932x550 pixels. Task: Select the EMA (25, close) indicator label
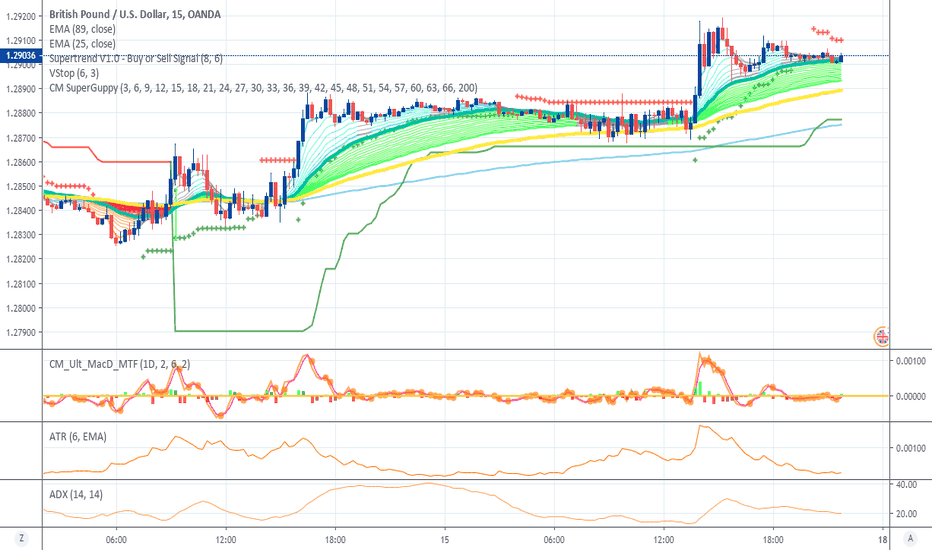[82, 44]
